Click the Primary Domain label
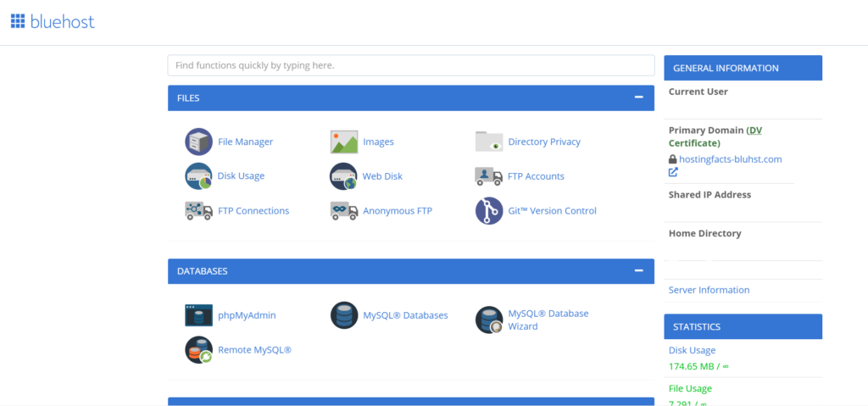 706,131
